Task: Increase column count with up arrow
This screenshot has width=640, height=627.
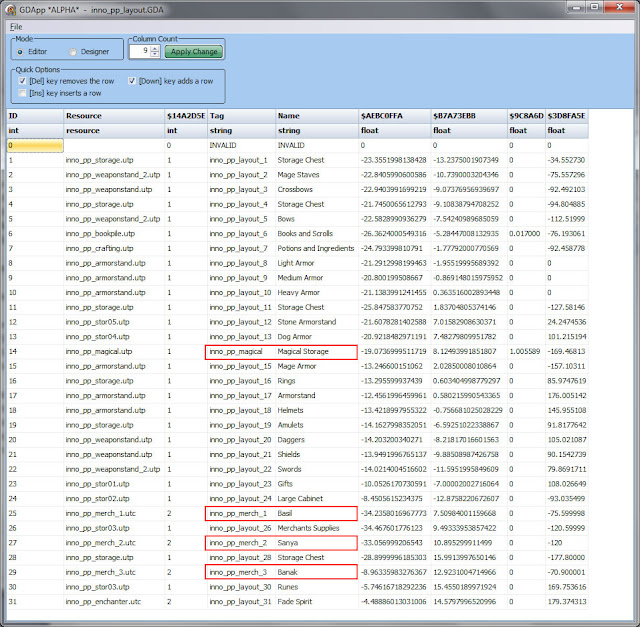Action: tap(155, 48)
